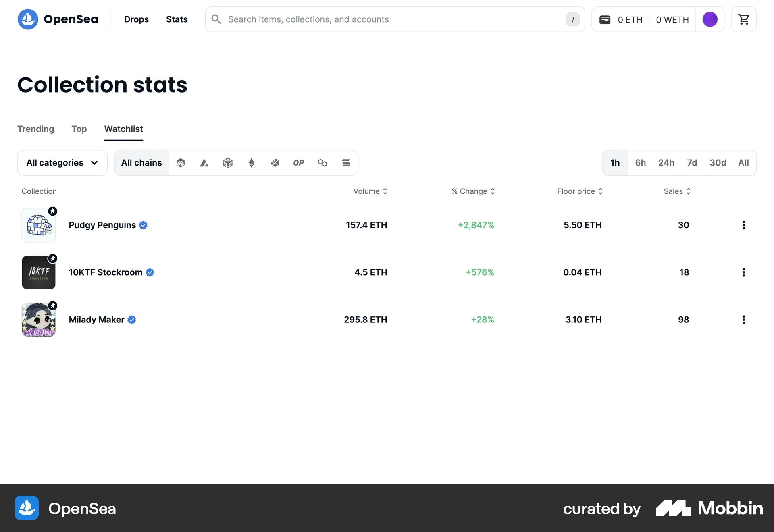
Task: Open the three-dot menu for Milady Maker
Action: tap(744, 320)
